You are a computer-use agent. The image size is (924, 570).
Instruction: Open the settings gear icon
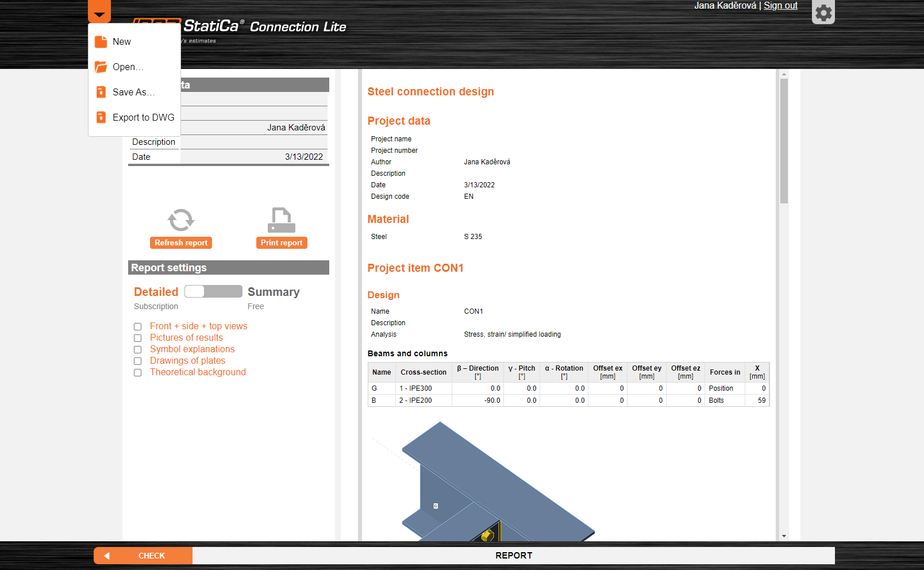click(823, 12)
